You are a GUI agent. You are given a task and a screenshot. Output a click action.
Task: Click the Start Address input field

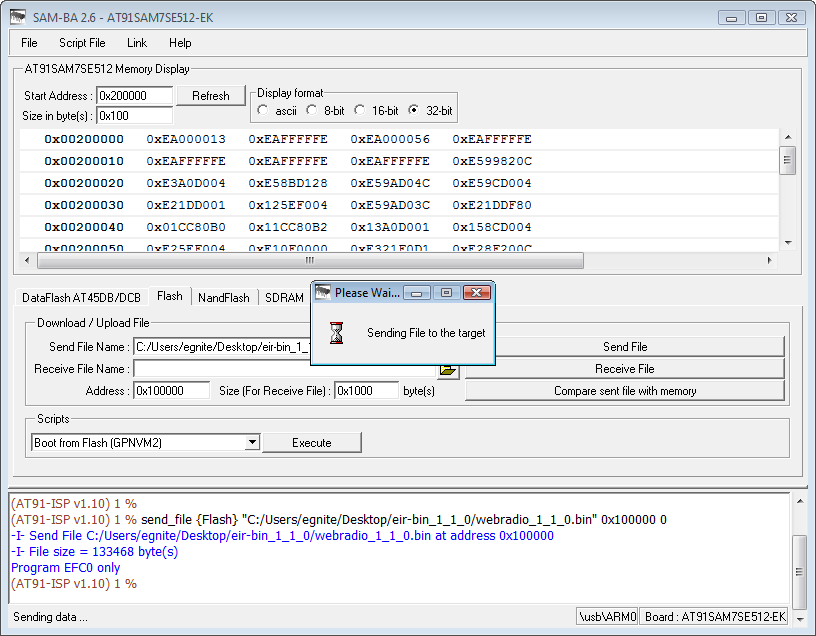tap(134, 96)
